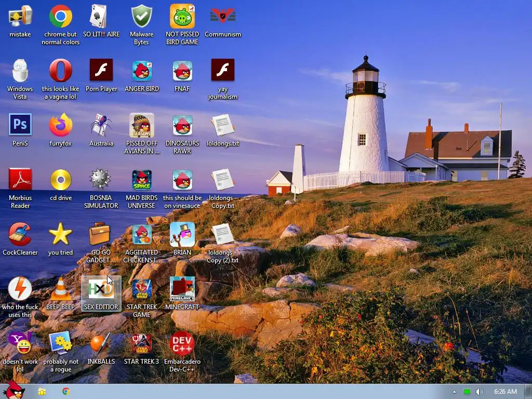
Task: Select the 'cd drive' disc icon
Action: [61, 179]
